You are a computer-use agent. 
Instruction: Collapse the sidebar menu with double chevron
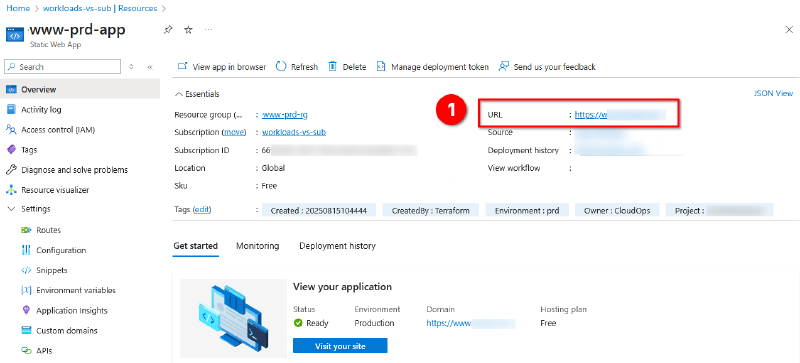point(149,67)
